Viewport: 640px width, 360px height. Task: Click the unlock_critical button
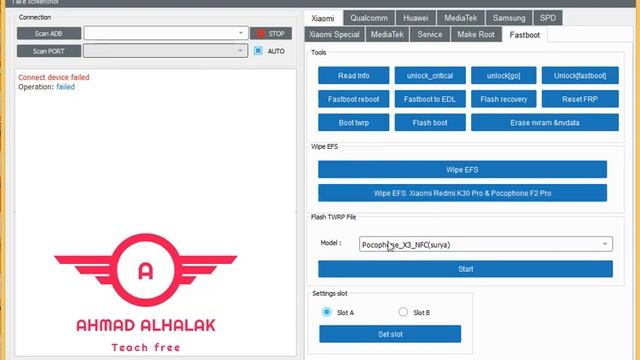[x=430, y=76]
